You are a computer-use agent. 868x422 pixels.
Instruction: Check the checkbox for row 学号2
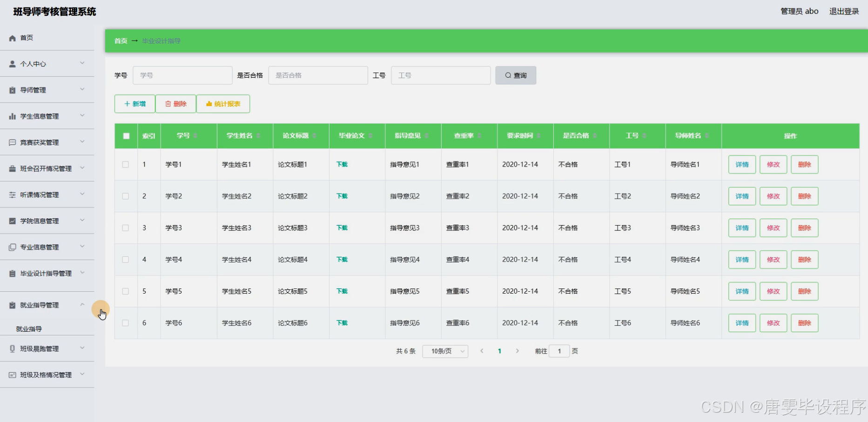(126, 196)
